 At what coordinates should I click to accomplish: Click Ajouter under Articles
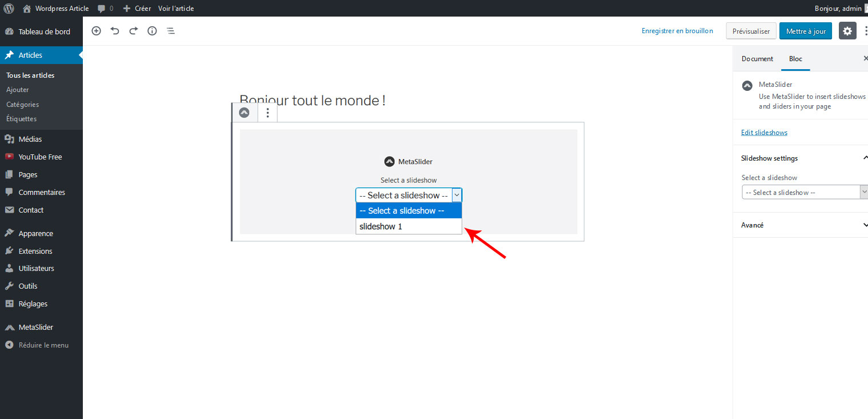point(18,90)
